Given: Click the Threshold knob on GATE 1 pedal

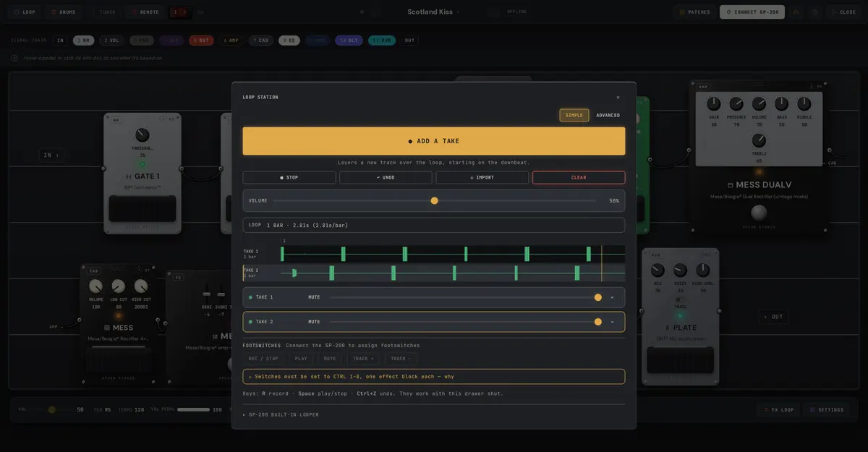Looking at the screenshot, I should click(142, 135).
